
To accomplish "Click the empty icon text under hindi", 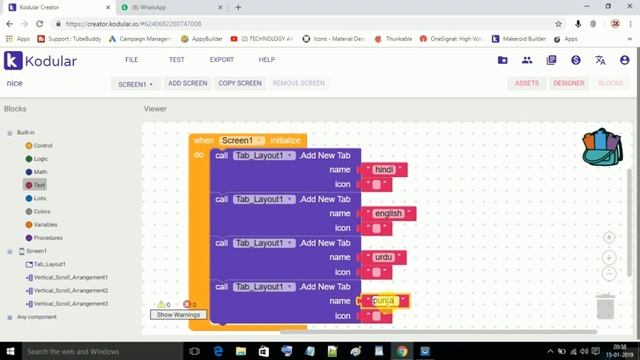I will click(x=376, y=184).
